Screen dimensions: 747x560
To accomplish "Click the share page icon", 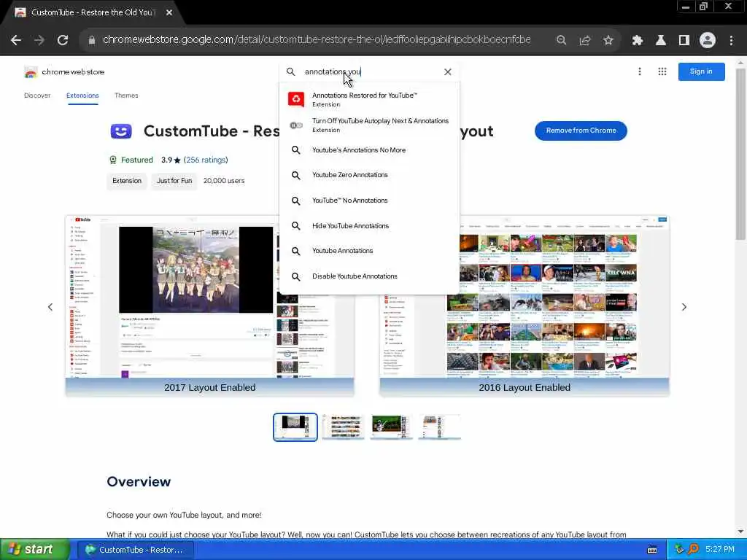I will click(x=584, y=40).
